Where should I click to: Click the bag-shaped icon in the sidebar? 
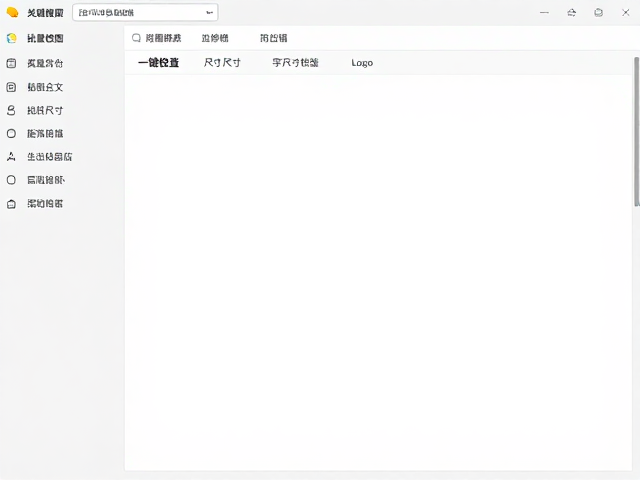pos(11,204)
